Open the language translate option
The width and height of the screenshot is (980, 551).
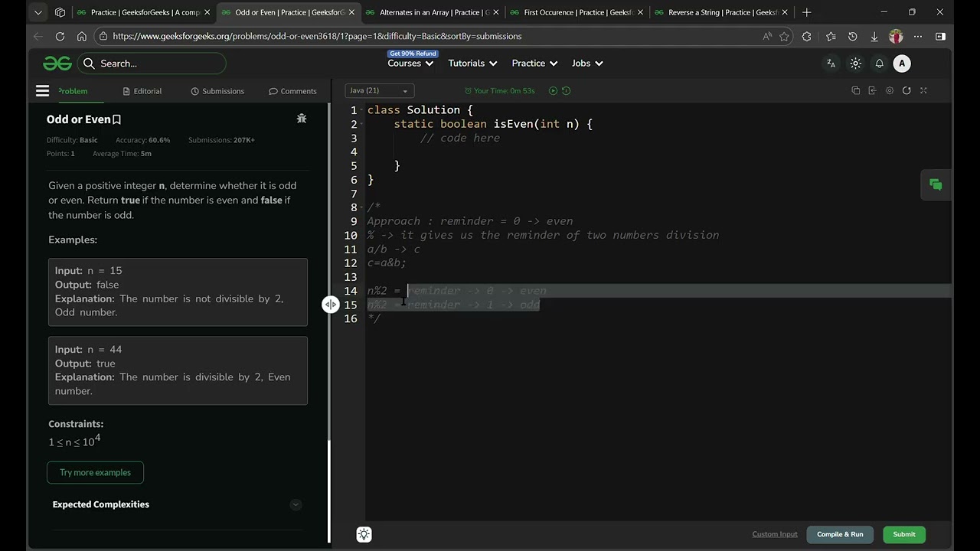[x=831, y=64]
